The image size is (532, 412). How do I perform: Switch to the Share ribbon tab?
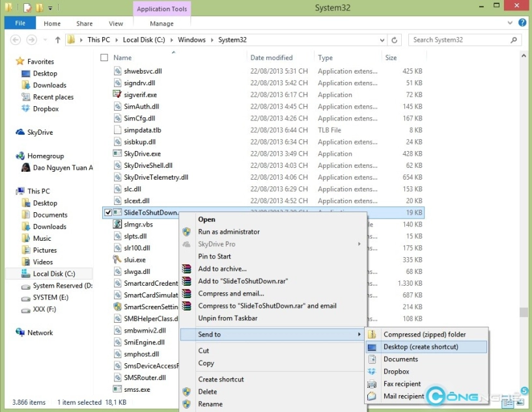[x=85, y=23]
